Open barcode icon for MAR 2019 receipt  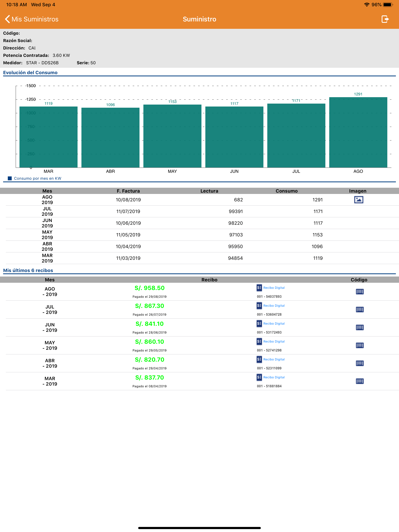point(359,381)
